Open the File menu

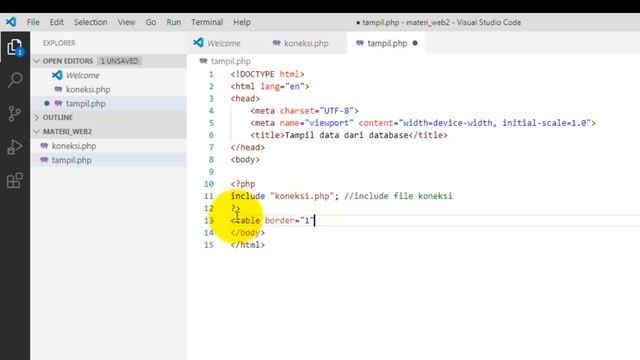(33, 22)
